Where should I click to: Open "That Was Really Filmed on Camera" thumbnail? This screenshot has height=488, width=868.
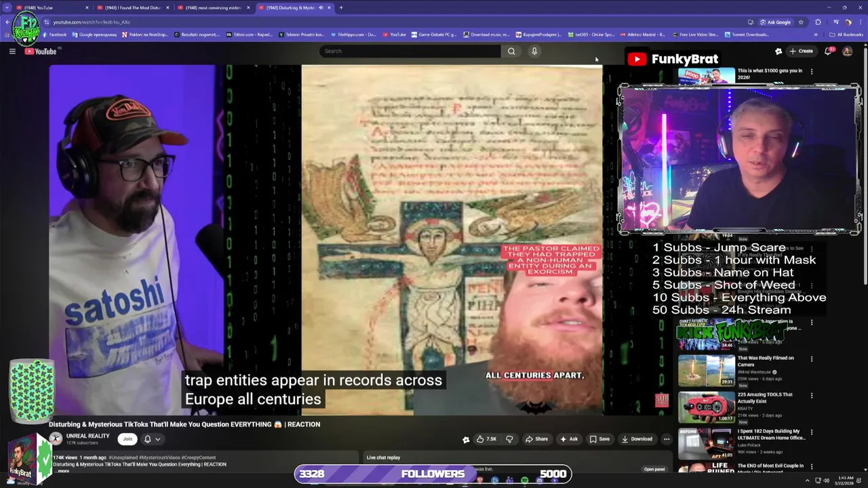707,370
